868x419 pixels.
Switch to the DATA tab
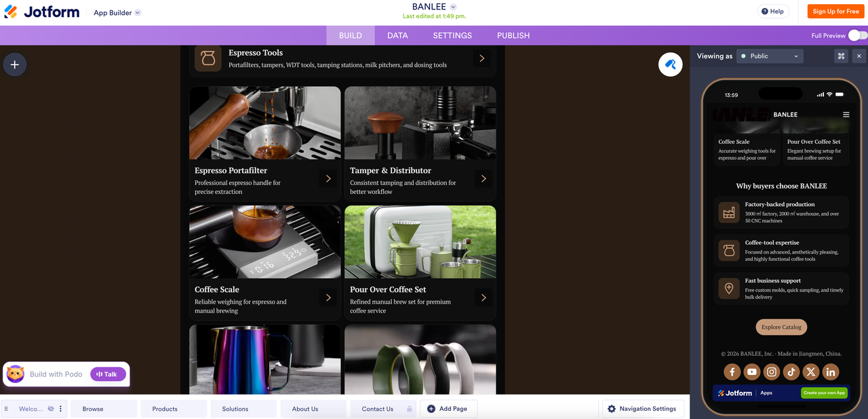click(x=397, y=35)
